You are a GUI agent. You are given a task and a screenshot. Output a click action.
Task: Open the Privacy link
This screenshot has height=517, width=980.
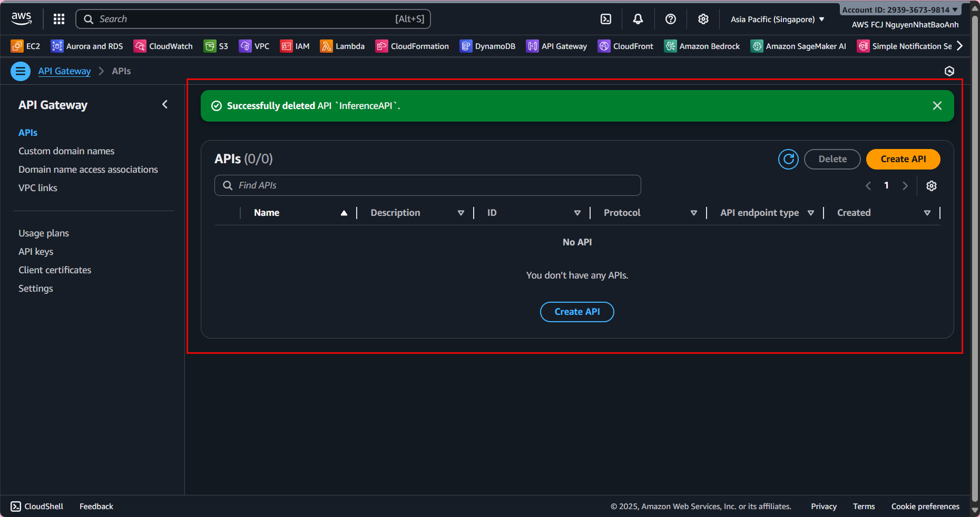(x=824, y=506)
